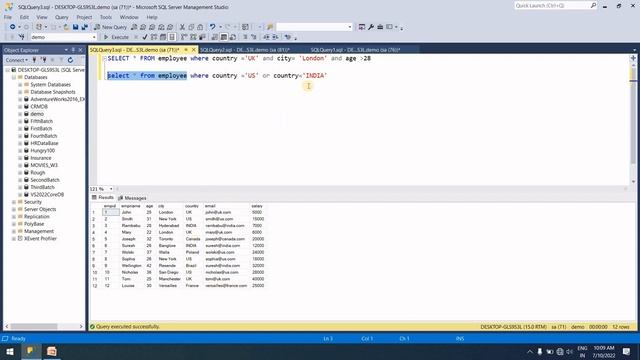The width and height of the screenshot is (640, 360).
Task: Close the active SQLQuery3.sql tab
Action: [193, 50]
